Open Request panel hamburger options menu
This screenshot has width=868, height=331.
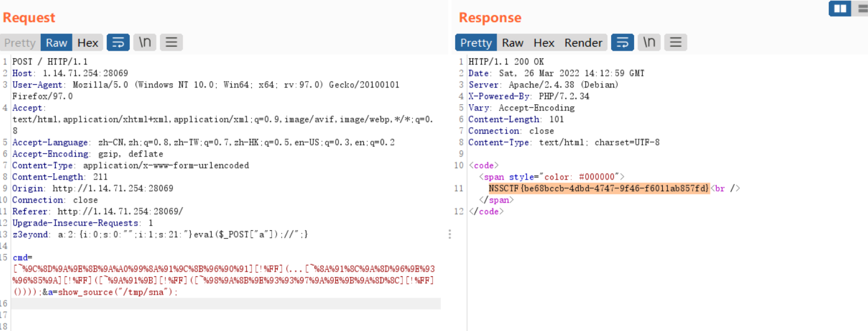[171, 43]
